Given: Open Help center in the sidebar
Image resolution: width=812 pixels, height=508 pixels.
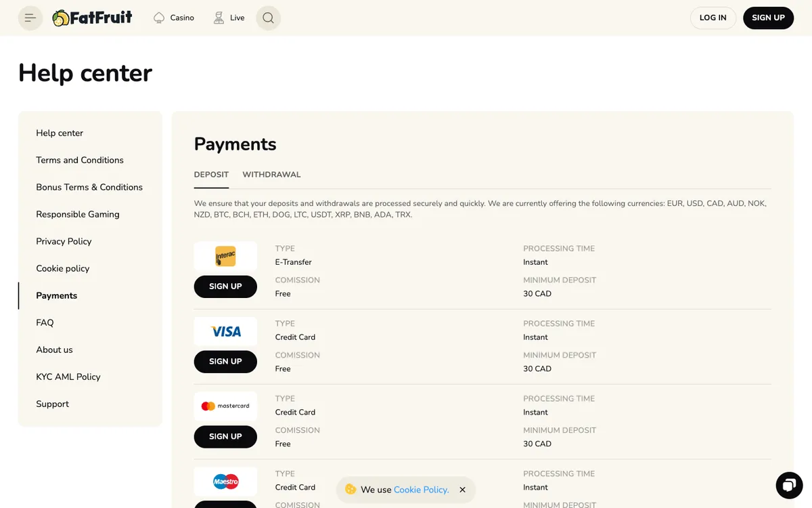Looking at the screenshot, I should point(60,133).
